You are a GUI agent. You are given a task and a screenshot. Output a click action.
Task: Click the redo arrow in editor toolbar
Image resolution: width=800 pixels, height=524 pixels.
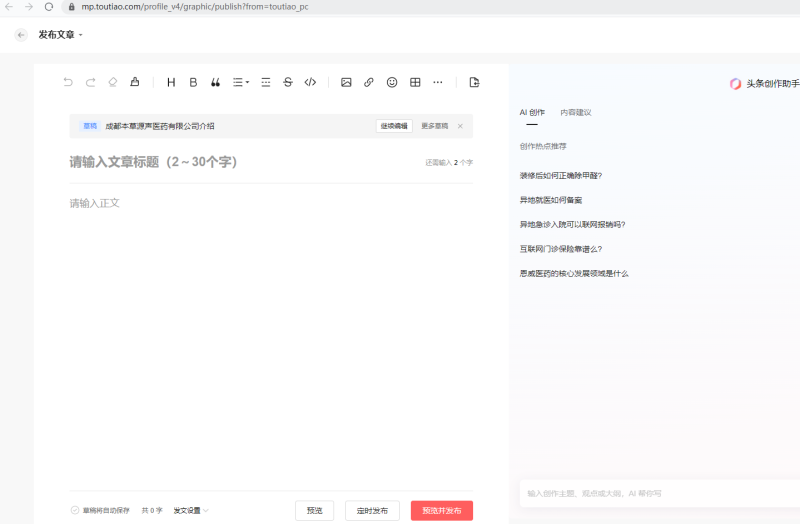pyautogui.click(x=90, y=82)
